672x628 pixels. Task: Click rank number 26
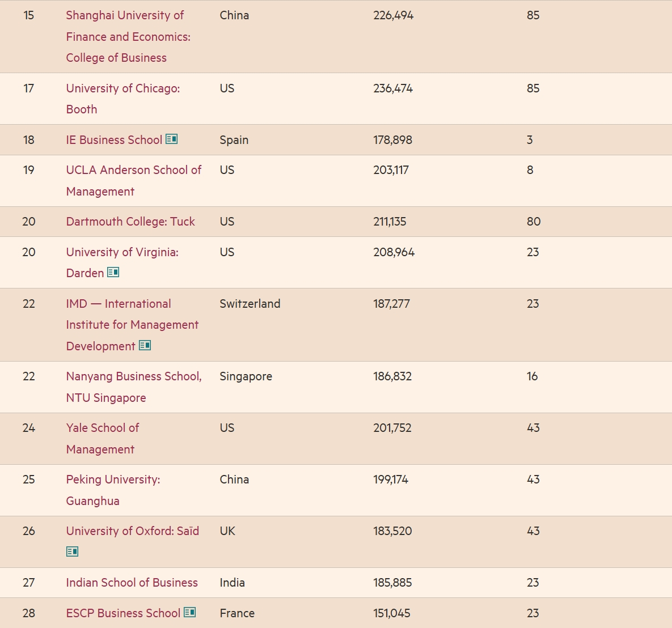[29, 531]
